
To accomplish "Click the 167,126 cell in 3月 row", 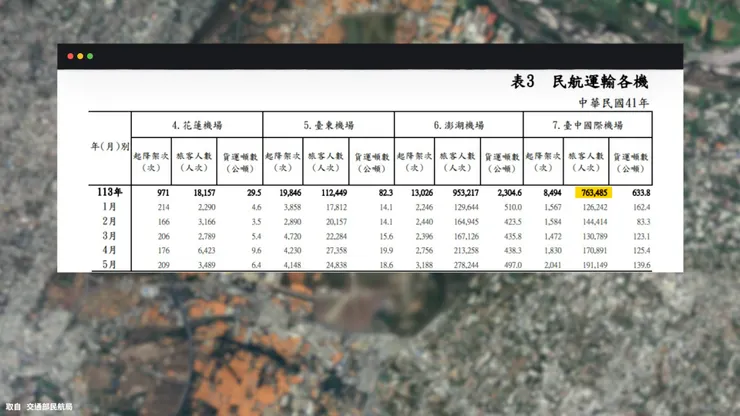I will pyautogui.click(x=466, y=237).
